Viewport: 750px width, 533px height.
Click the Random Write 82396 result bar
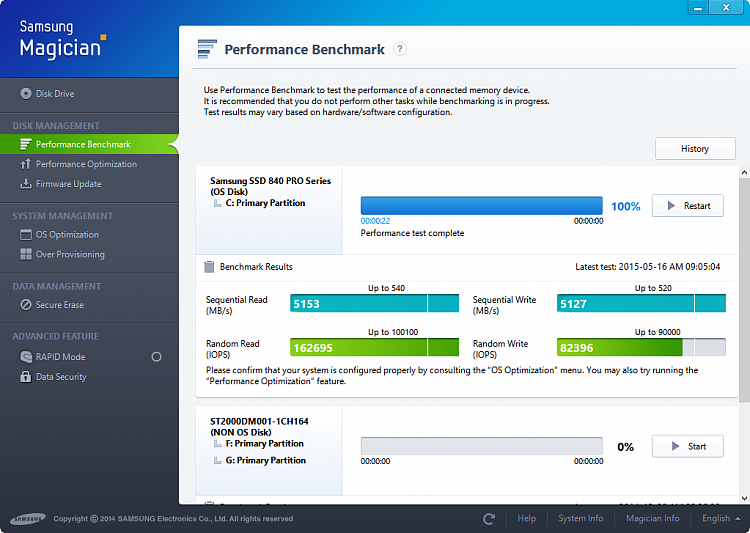pos(641,347)
